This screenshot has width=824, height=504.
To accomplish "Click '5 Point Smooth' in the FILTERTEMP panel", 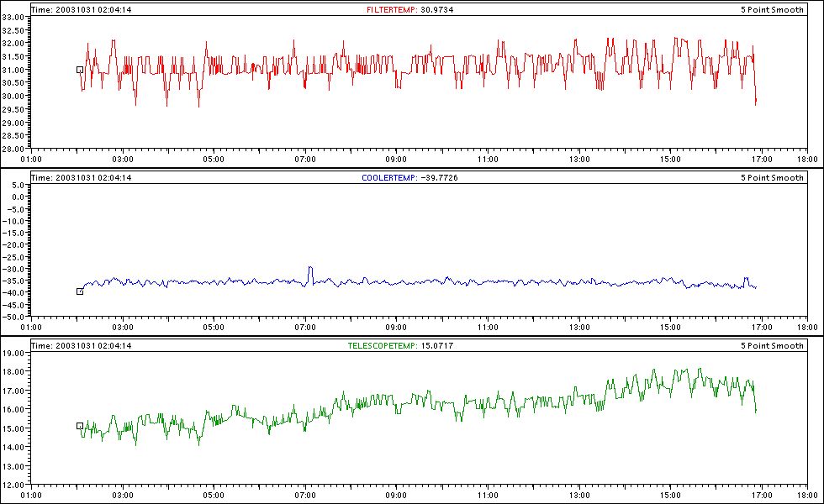I will click(772, 9).
